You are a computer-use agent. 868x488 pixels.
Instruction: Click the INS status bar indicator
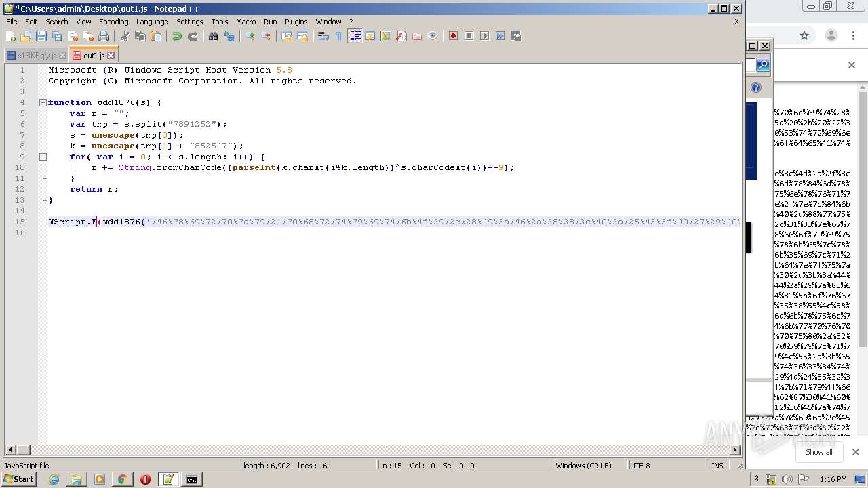click(717, 466)
